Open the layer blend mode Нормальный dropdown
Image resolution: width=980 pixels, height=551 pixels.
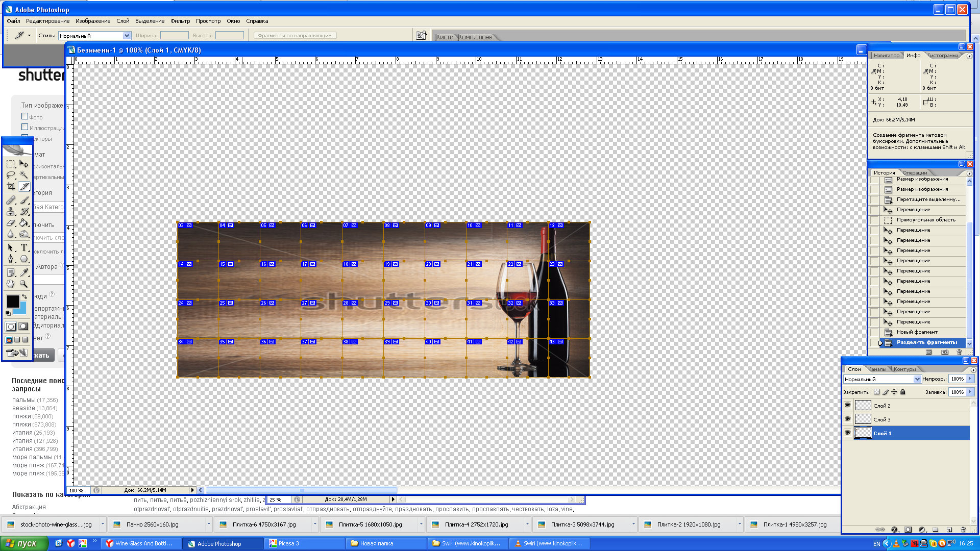point(917,379)
